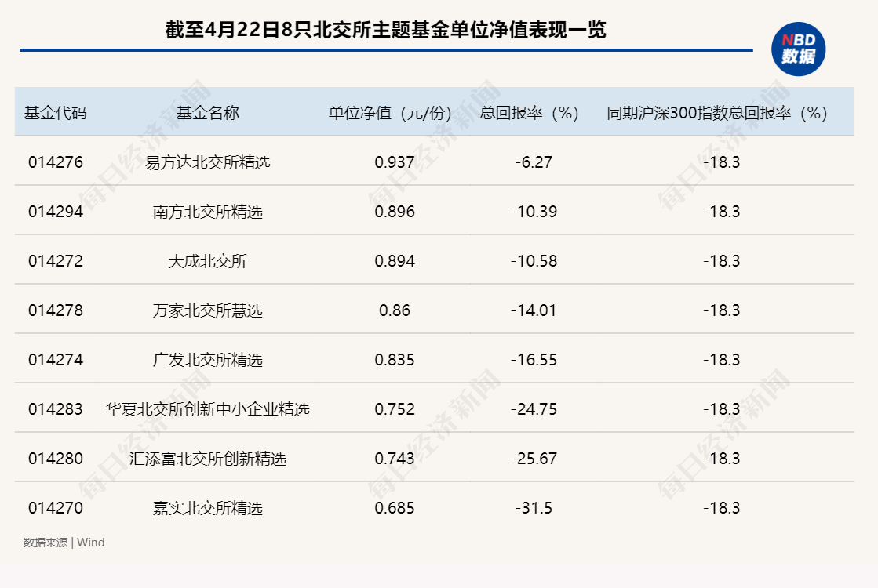This screenshot has width=878, height=588.
Task: Click the return value -16.55
Action: tap(534, 359)
